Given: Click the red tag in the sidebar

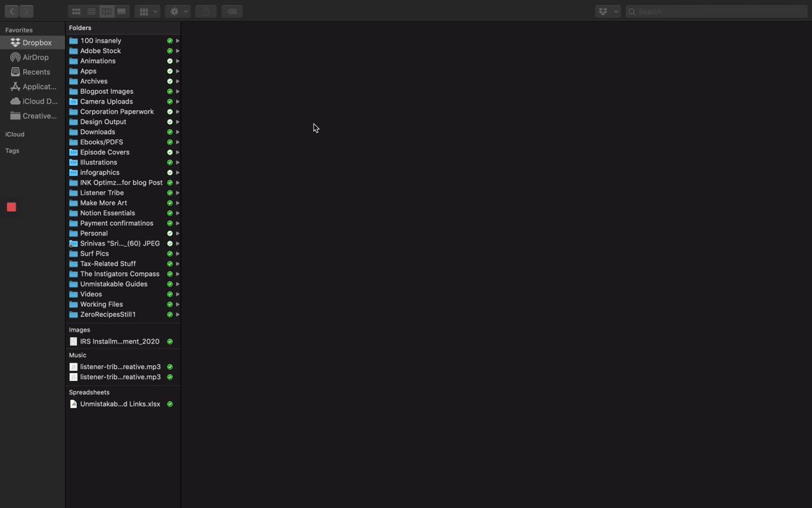Looking at the screenshot, I should point(11,207).
